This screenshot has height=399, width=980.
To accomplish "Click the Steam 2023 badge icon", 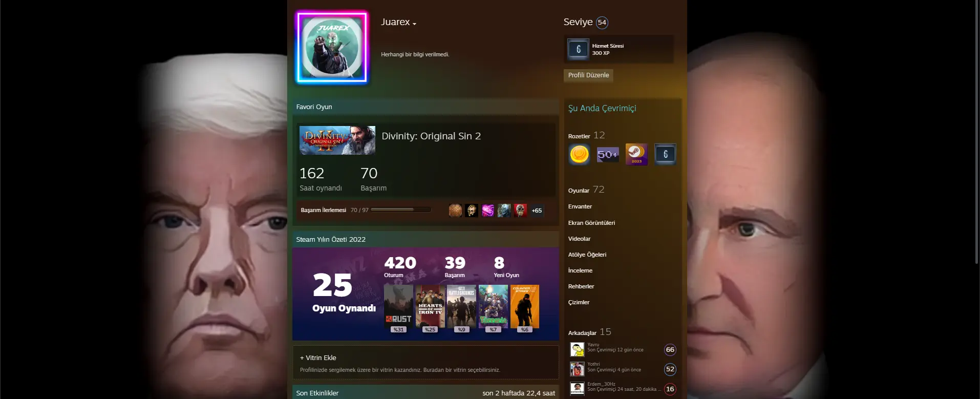I will 636,154.
